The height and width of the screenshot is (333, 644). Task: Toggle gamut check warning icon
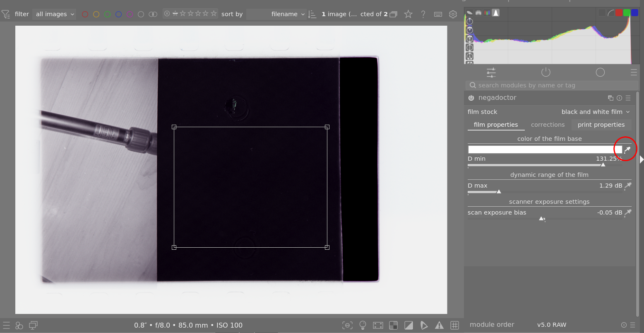[x=439, y=325]
